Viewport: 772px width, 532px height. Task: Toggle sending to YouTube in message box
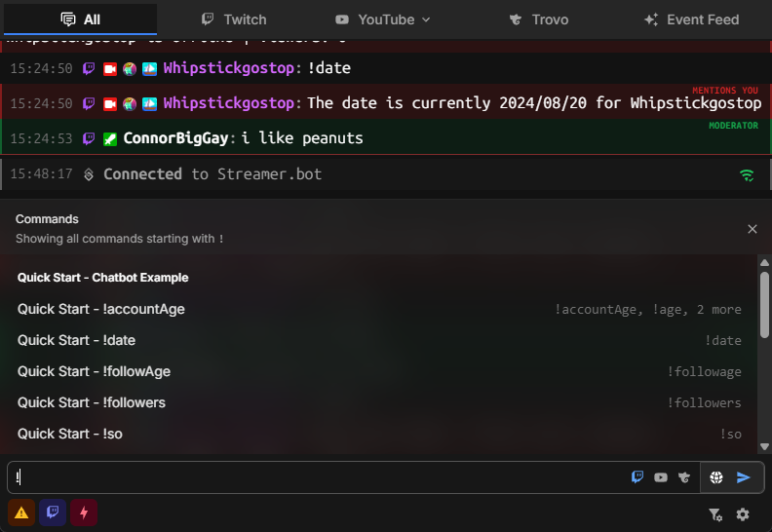pyautogui.click(x=661, y=477)
